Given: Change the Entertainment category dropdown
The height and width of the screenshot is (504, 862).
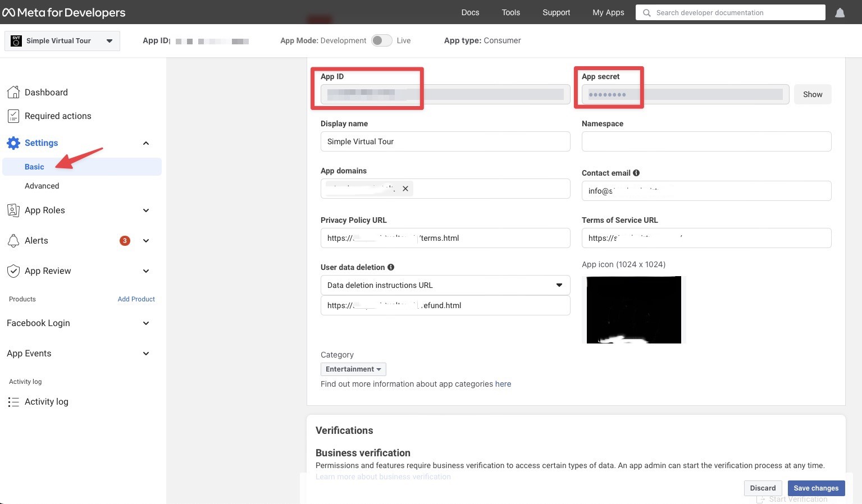Looking at the screenshot, I should click(x=353, y=369).
